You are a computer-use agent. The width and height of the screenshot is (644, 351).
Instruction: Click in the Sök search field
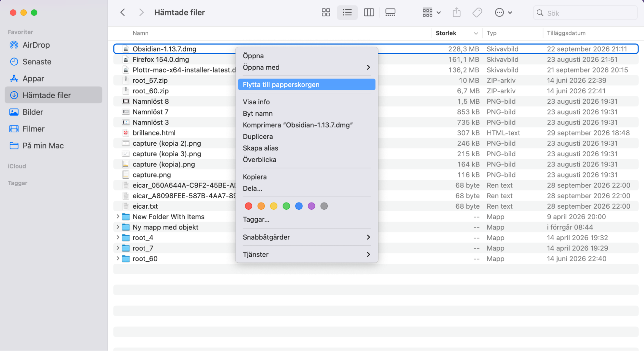tap(585, 13)
